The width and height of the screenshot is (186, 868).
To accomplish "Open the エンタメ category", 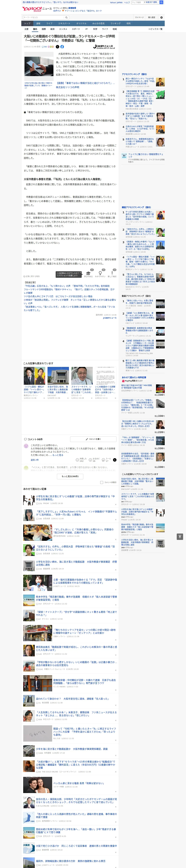I will 63,29.
